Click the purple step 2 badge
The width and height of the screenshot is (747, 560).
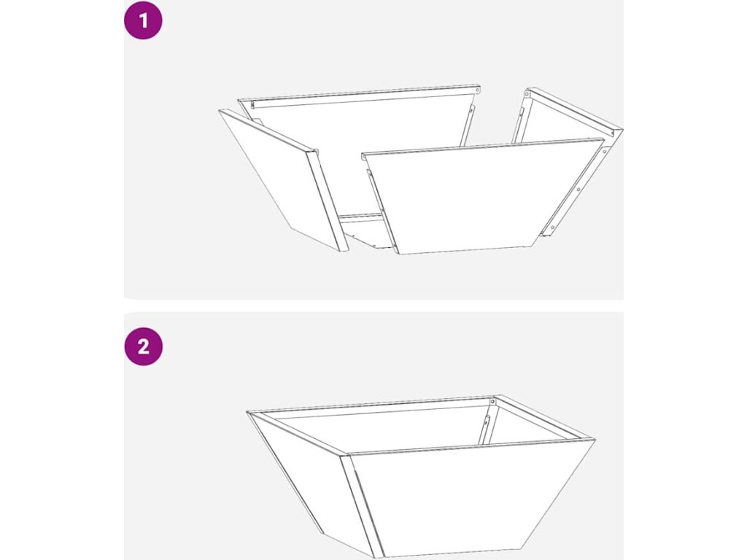coord(144,346)
